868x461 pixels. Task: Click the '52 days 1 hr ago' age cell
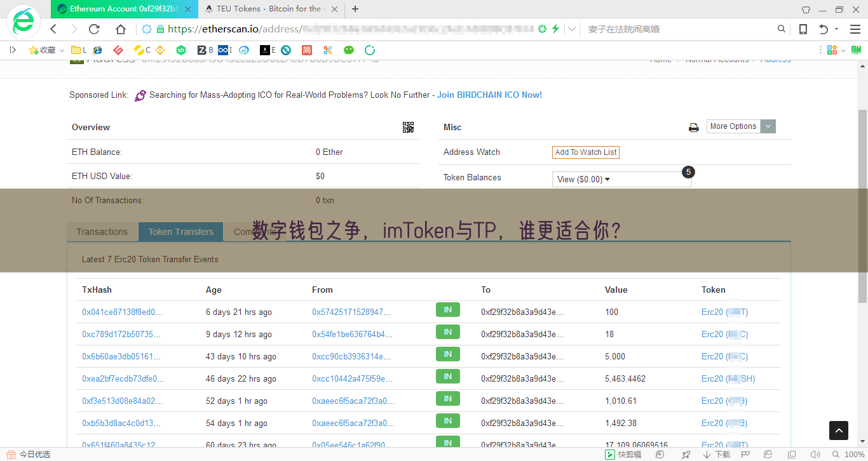click(x=236, y=401)
